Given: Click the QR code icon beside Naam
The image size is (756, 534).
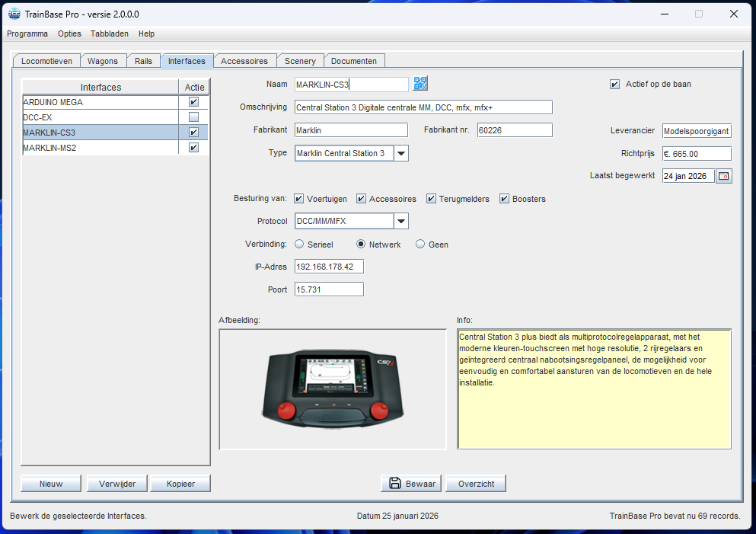Looking at the screenshot, I should point(420,84).
